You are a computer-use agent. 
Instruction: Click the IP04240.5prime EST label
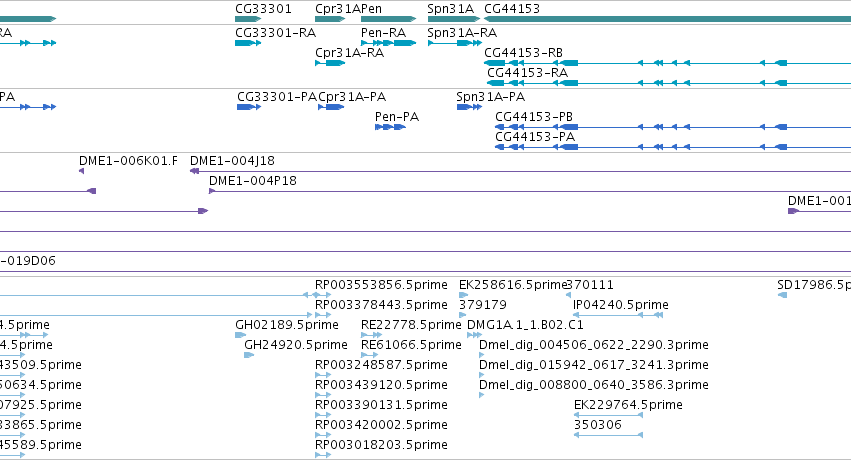tap(621, 305)
